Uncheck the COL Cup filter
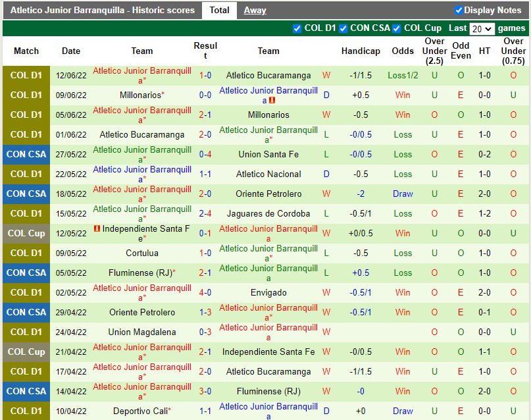Image resolution: width=531 pixels, height=420 pixels. coord(397,28)
